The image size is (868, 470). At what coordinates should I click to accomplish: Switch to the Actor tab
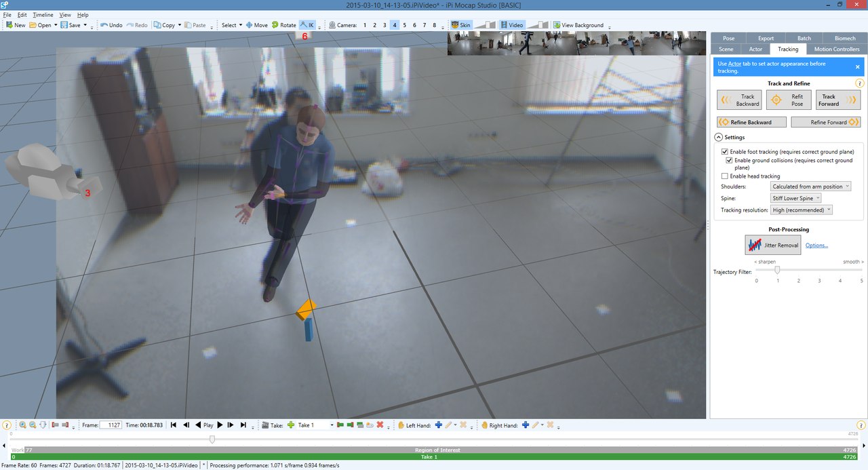pyautogui.click(x=755, y=50)
